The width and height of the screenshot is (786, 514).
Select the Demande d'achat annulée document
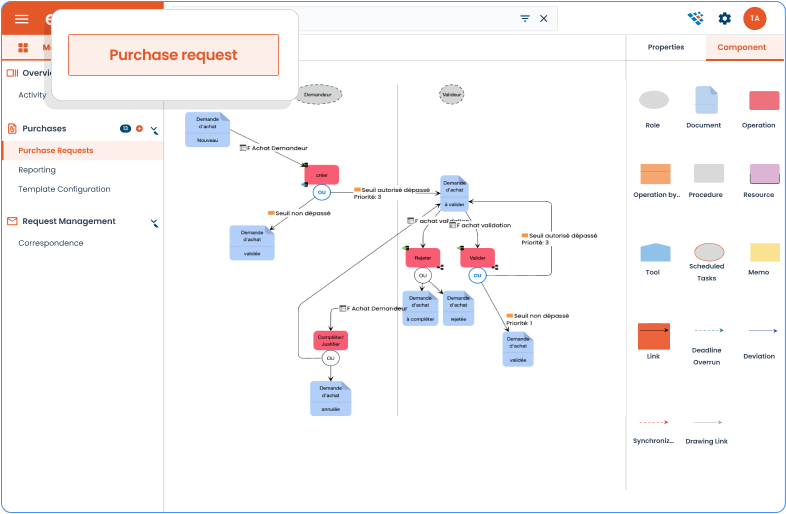point(331,399)
